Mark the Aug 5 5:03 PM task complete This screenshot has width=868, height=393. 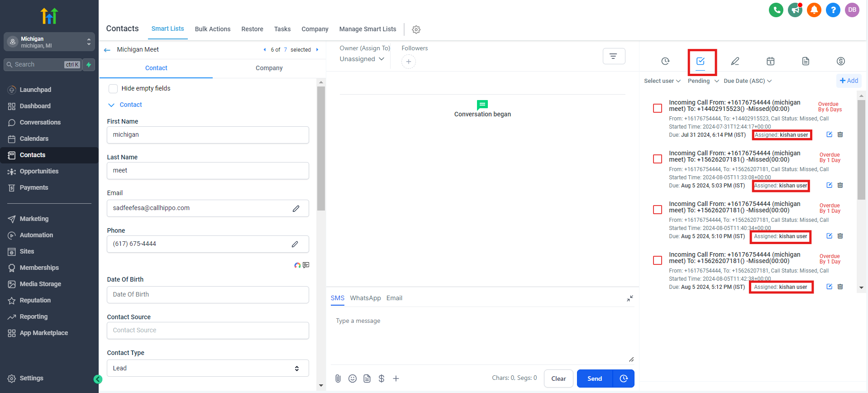[x=658, y=159]
